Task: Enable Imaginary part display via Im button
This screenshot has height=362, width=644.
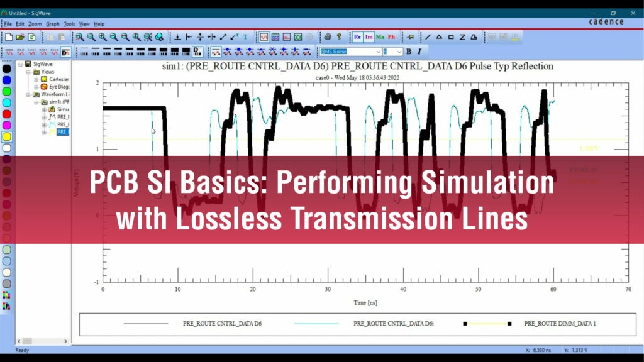Action: (369, 36)
